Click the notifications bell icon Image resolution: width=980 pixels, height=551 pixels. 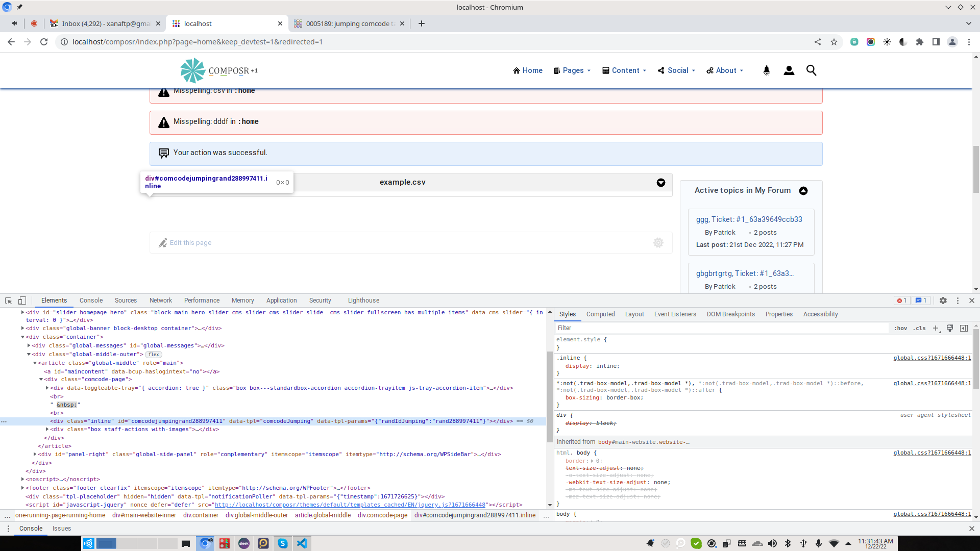coord(766,70)
